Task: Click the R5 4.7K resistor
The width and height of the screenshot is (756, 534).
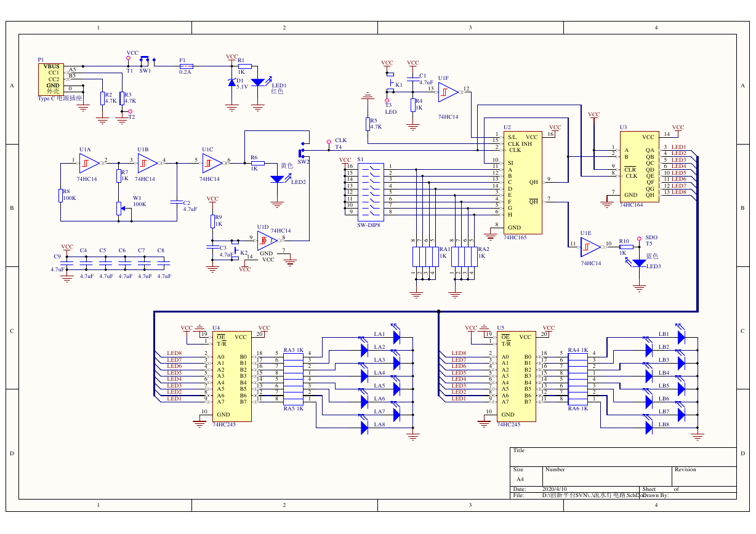Action: 368,124
